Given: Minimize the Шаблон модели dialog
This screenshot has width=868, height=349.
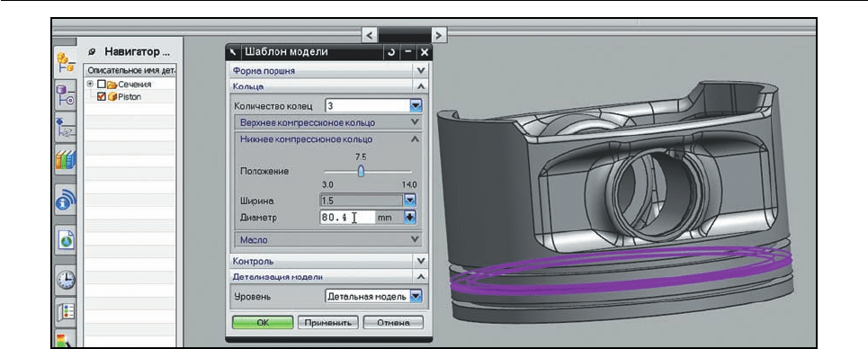Looking at the screenshot, I should (x=408, y=52).
